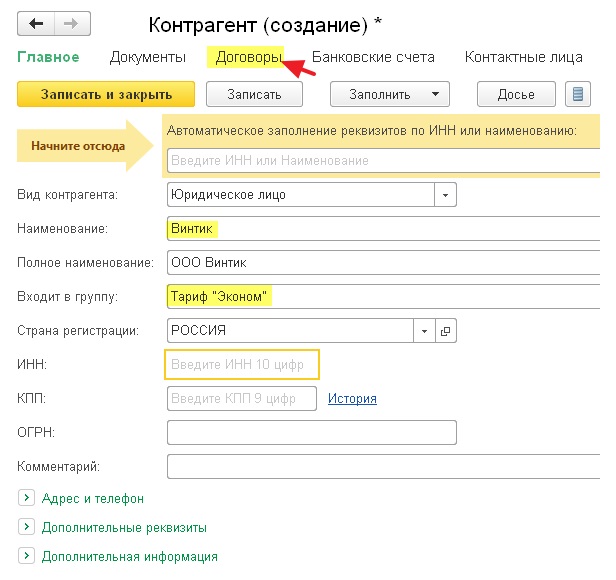Open the История link next to КПП

pyautogui.click(x=352, y=398)
